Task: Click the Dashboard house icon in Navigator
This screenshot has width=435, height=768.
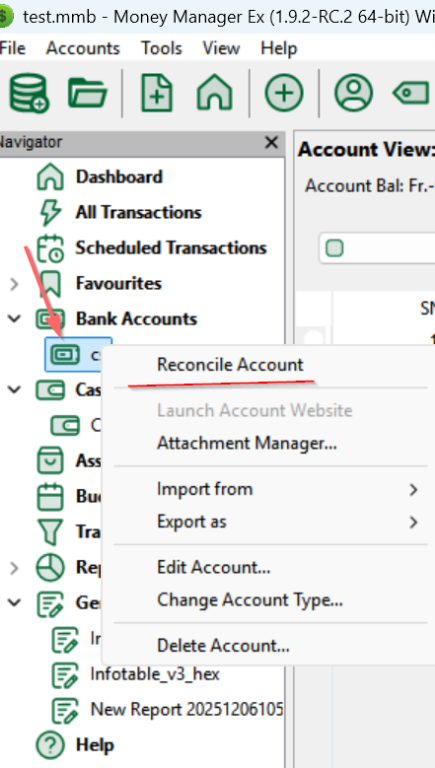Action: (x=50, y=177)
